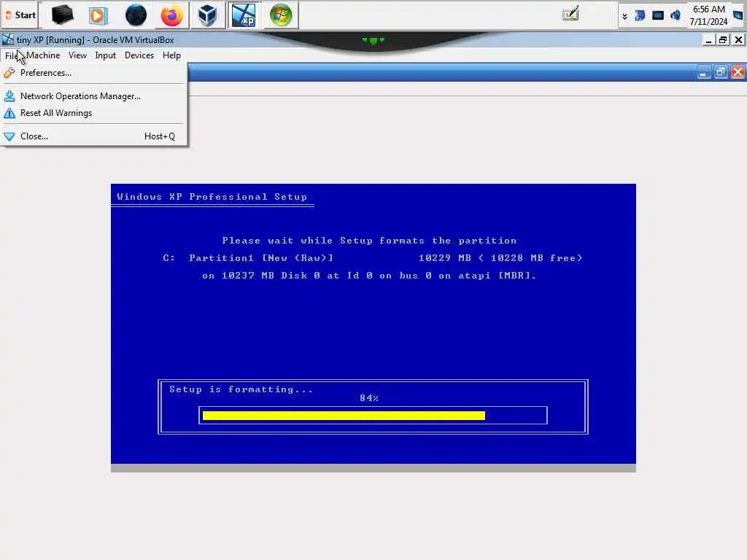Launch the media player taskbar icon

[x=98, y=16]
